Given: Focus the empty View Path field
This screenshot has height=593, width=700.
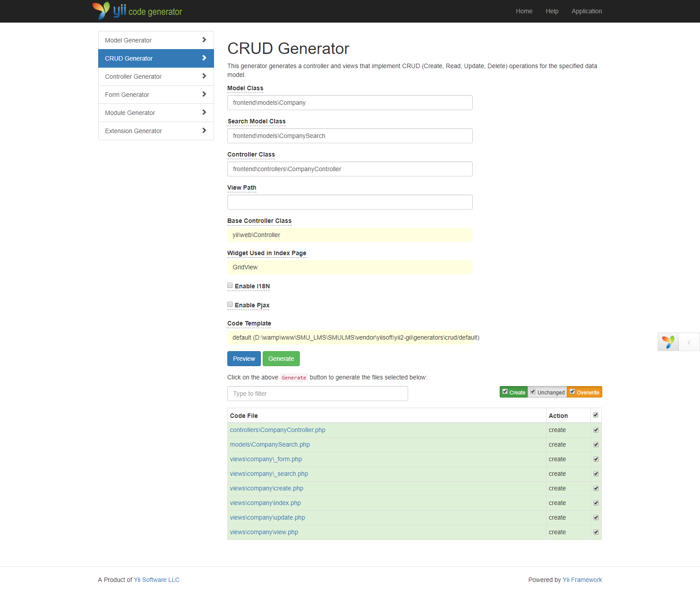Looking at the screenshot, I should point(350,202).
